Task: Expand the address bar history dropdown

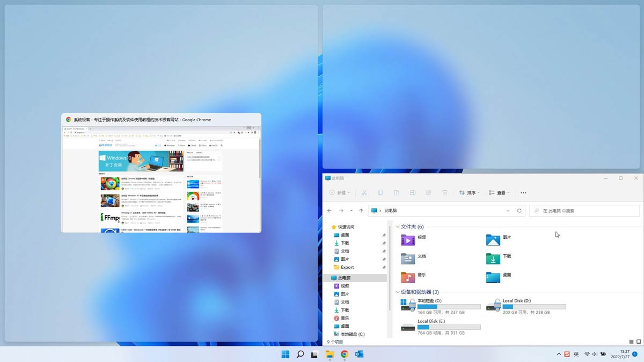Action: [x=508, y=211]
